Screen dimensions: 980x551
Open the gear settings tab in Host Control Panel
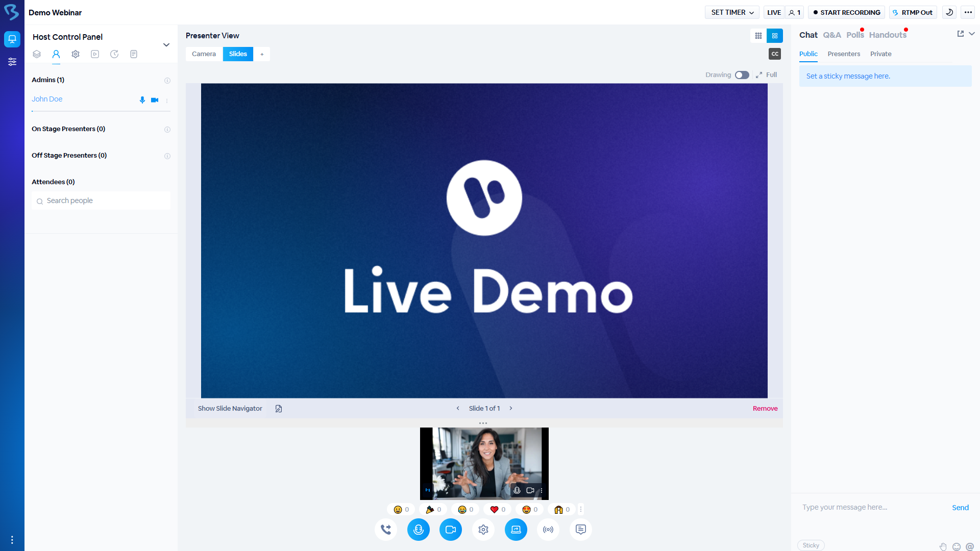point(76,54)
